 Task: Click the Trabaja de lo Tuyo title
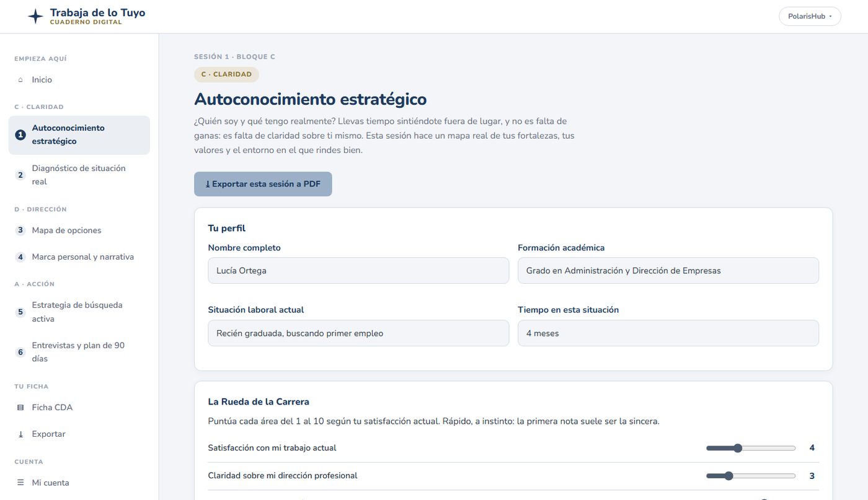97,12
